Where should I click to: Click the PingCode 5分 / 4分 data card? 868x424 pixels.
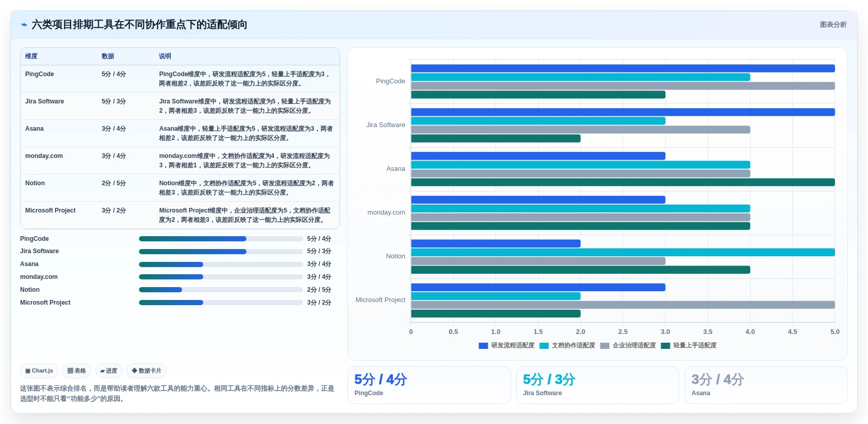point(429,385)
